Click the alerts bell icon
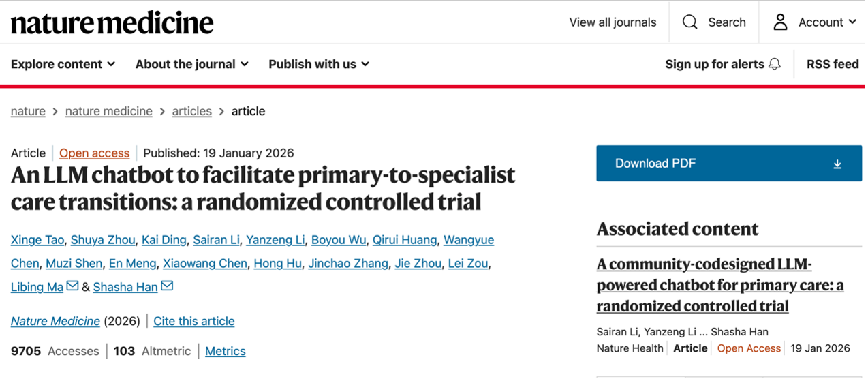 click(775, 64)
